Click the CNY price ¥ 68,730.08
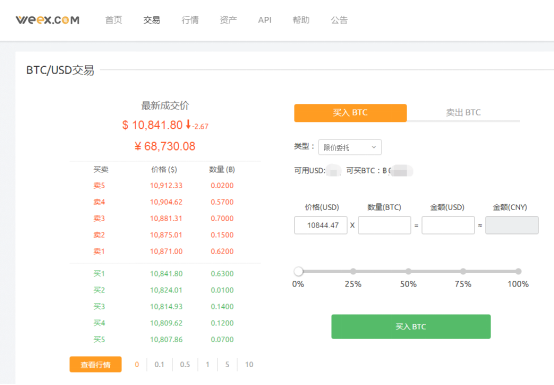 pyautogui.click(x=165, y=146)
